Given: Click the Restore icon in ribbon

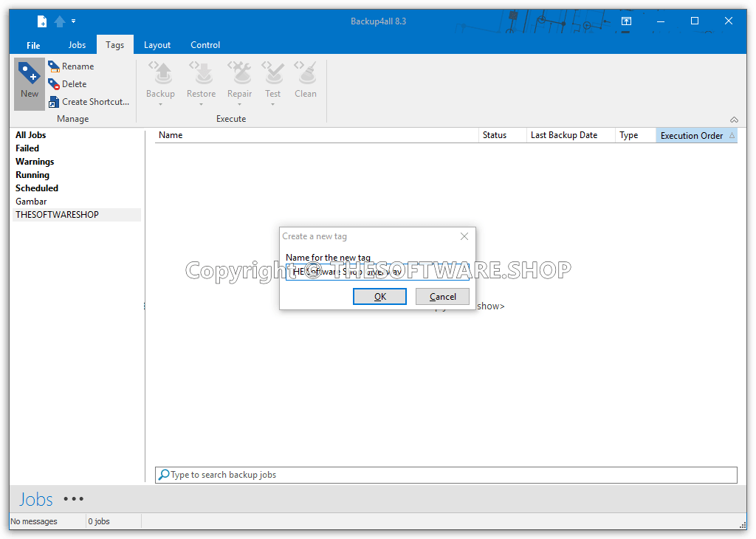Looking at the screenshot, I should pyautogui.click(x=201, y=73).
